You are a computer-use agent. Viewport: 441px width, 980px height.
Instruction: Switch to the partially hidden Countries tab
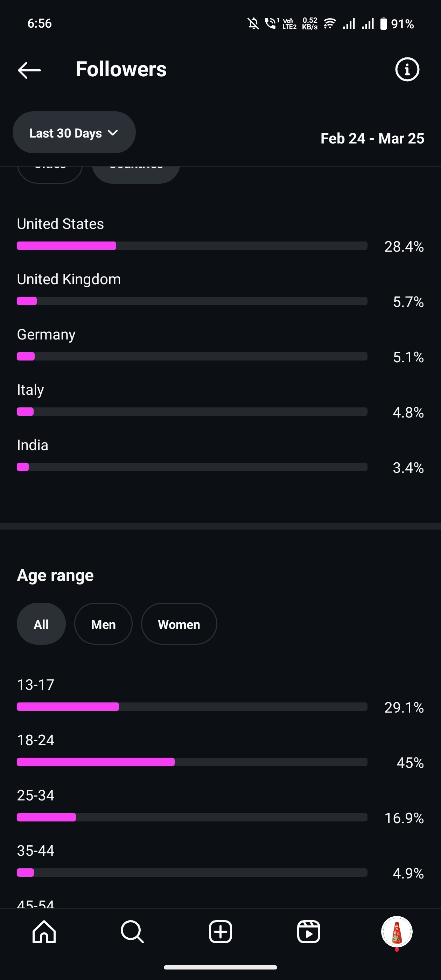click(136, 175)
